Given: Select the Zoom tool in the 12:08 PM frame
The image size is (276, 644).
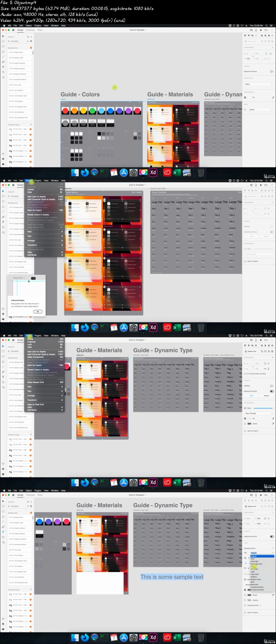Looking at the screenshot, I should point(3,77).
